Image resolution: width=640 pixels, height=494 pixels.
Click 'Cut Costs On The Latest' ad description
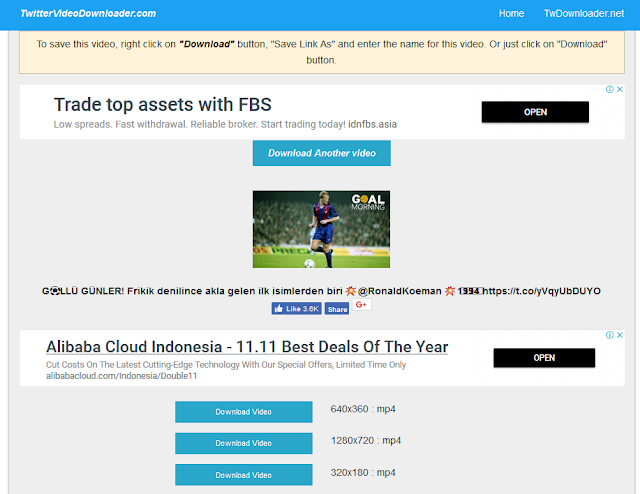[x=226, y=365]
